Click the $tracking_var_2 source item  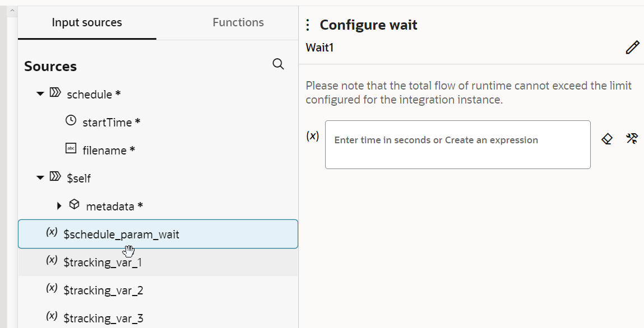[x=104, y=290]
